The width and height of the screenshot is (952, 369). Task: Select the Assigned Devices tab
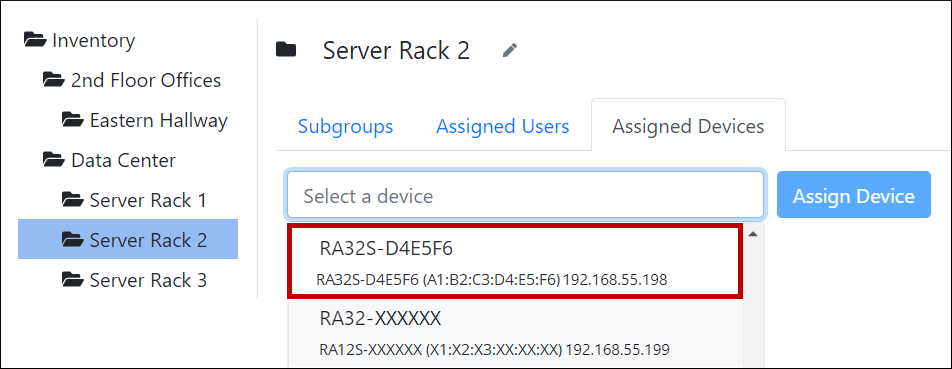tap(688, 126)
